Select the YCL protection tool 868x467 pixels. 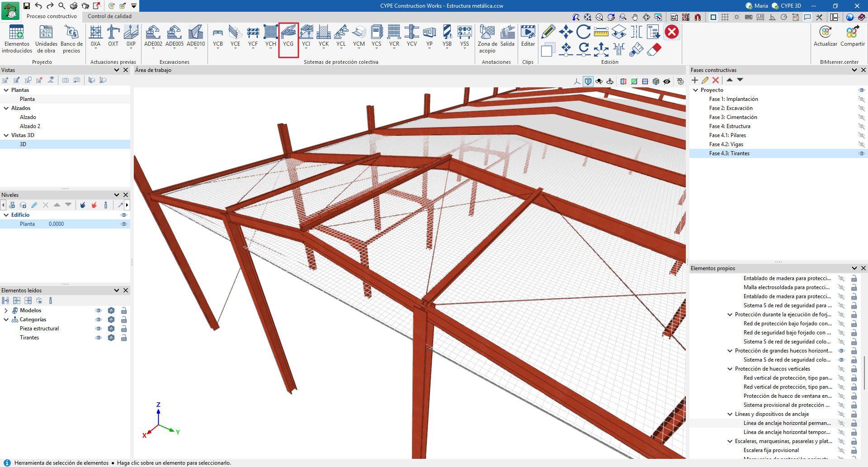pyautogui.click(x=341, y=36)
